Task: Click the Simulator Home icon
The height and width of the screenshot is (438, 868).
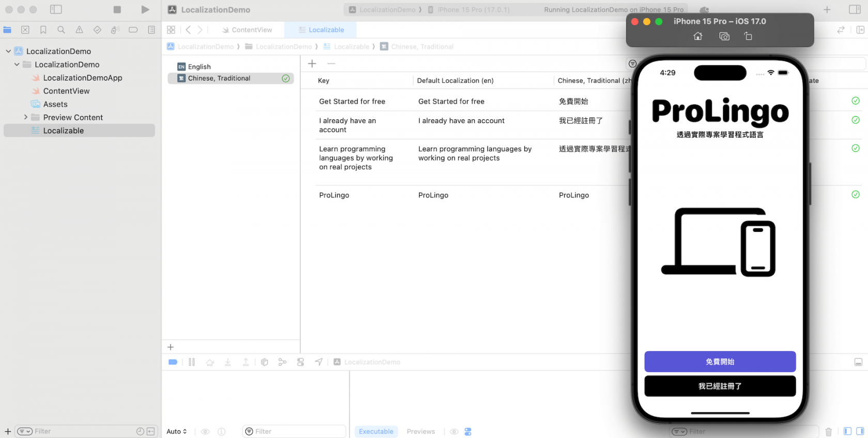Action: [698, 36]
